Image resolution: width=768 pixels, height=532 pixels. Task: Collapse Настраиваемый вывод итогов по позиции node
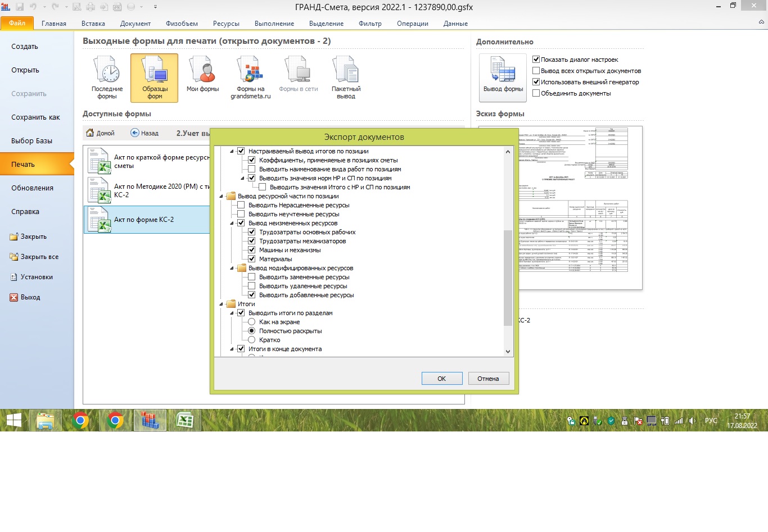(x=232, y=151)
